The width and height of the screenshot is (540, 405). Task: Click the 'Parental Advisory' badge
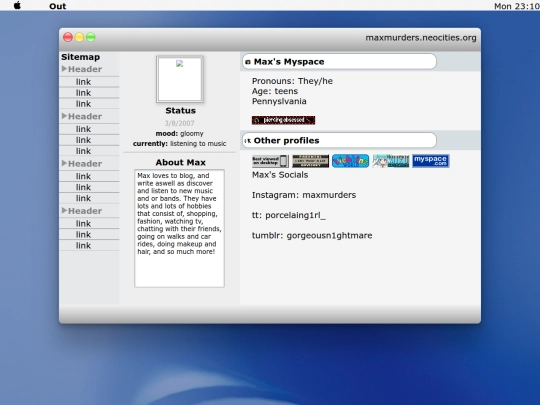(310, 161)
